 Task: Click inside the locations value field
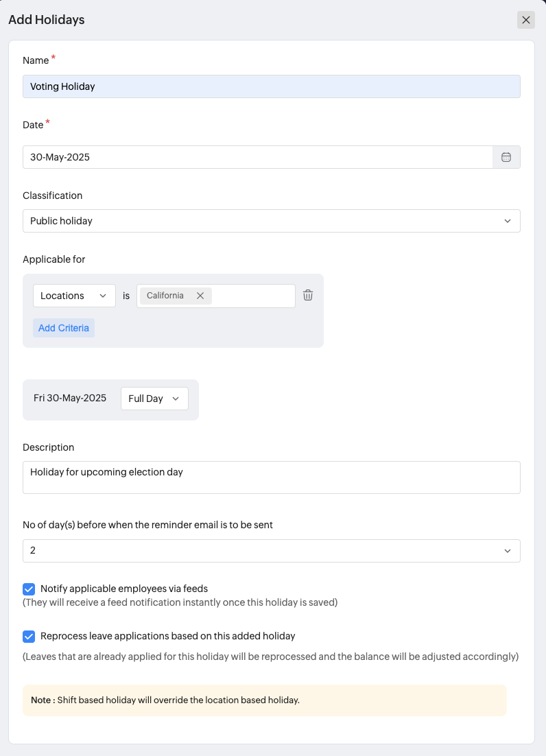click(x=252, y=296)
